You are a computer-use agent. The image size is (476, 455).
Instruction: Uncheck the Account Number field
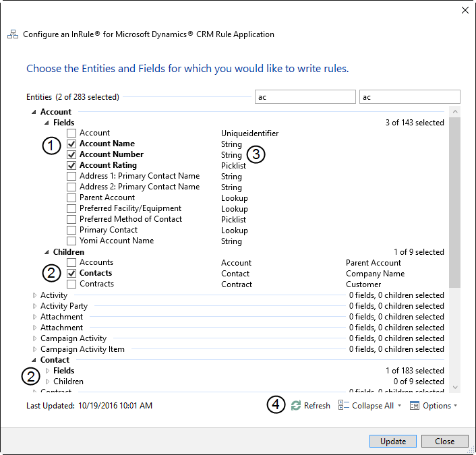coord(71,154)
